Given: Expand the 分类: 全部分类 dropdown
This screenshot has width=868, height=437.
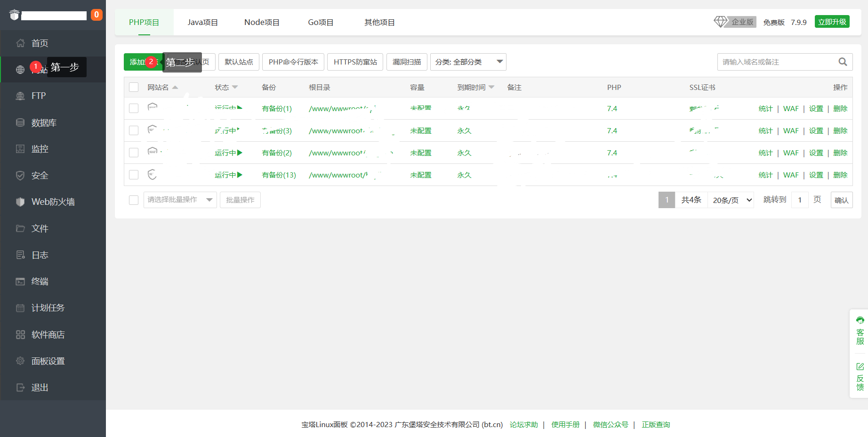Looking at the screenshot, I should click(468, 62).
